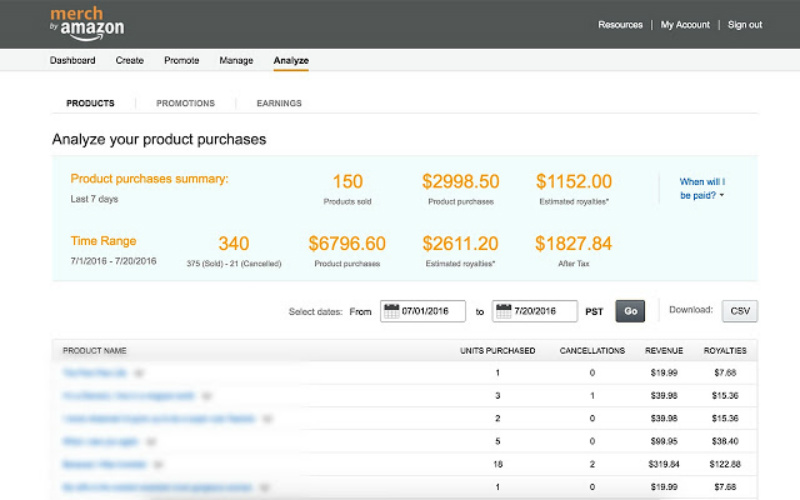Click the Merch by Amazon logo
The image size is (800, 500).
(87, 22)
